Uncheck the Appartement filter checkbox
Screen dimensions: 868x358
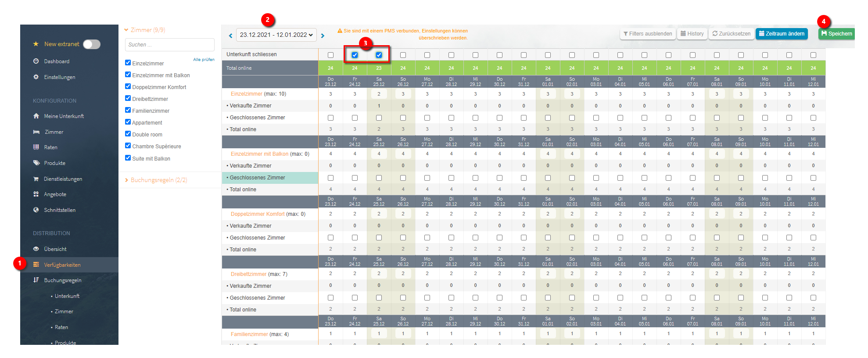[128, 122]
